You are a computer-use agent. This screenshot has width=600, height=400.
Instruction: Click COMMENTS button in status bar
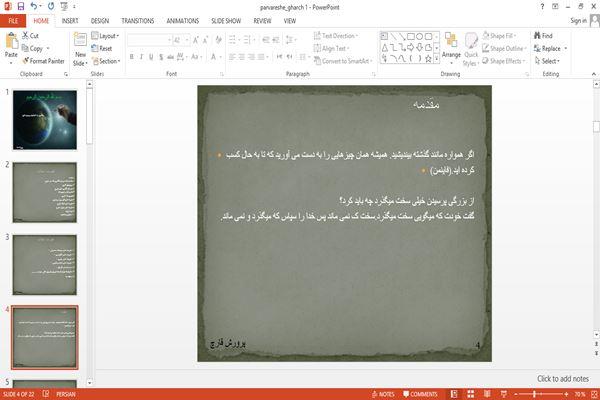point(420,394)
